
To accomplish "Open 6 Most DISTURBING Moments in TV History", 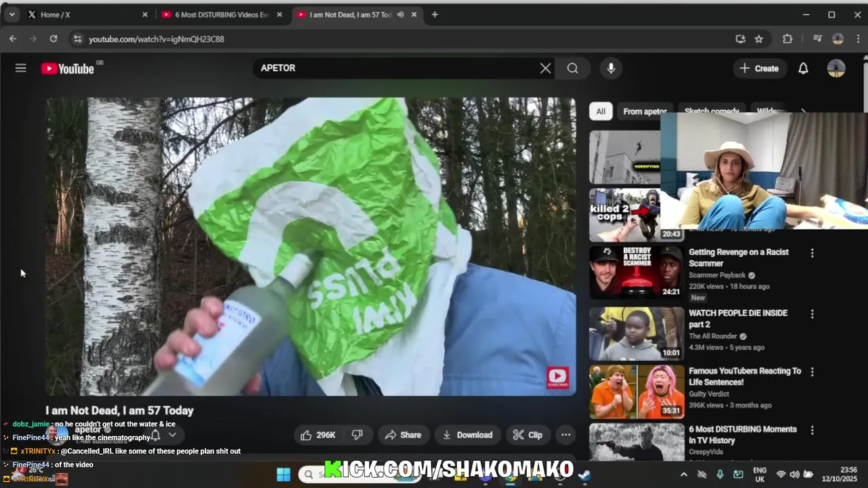I will pos(743,434).
